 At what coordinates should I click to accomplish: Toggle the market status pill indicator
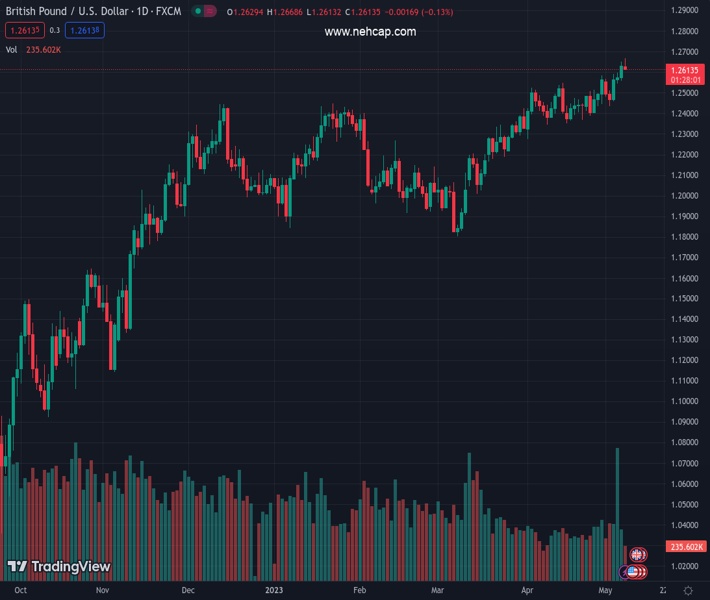point(203,12)
